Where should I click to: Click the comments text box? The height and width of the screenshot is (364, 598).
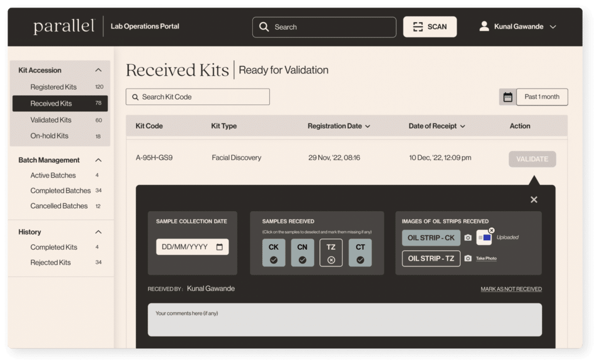(x=345, y=320)
